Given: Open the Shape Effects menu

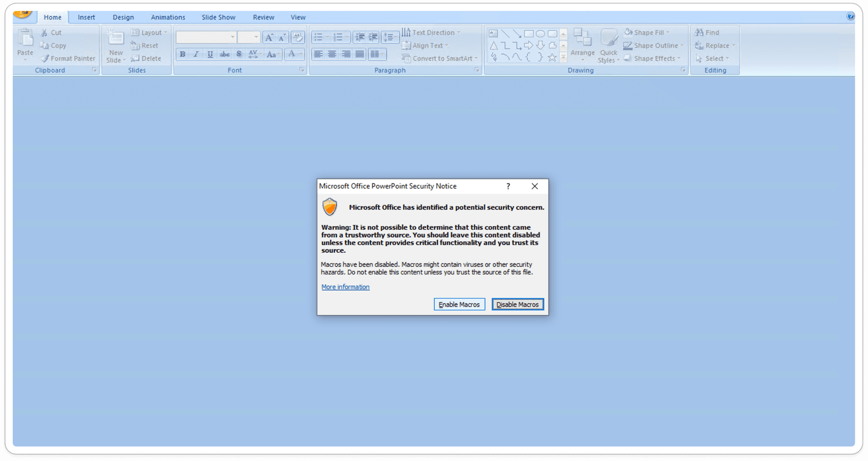Looking at the screenshot, I should 652,59.
